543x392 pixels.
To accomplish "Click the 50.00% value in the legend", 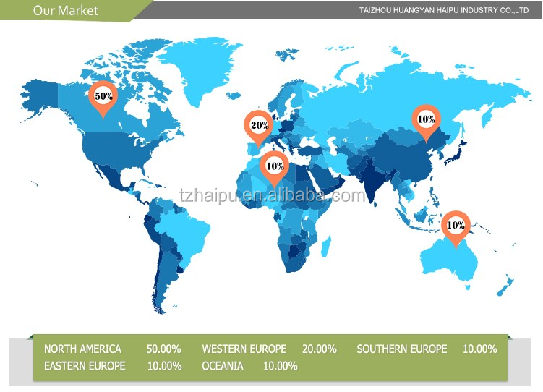I will 163,349.
